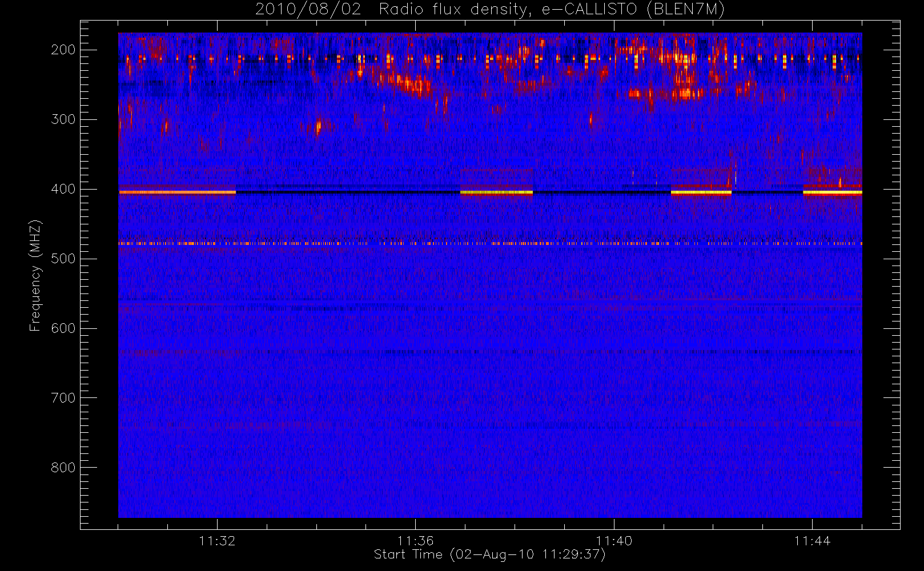This screenshot has width=924, height=571.
Task: Click the 300 frequency tick label
Action: [x=63, y=119]
